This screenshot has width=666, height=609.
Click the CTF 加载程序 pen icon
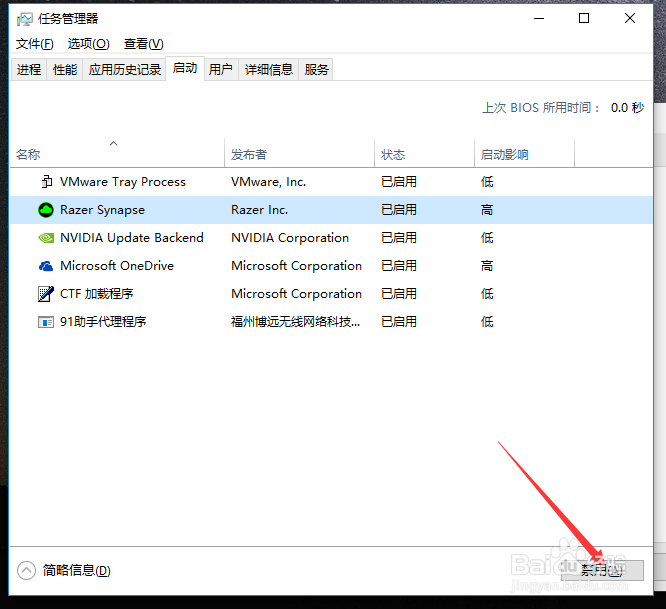point(46,293)
